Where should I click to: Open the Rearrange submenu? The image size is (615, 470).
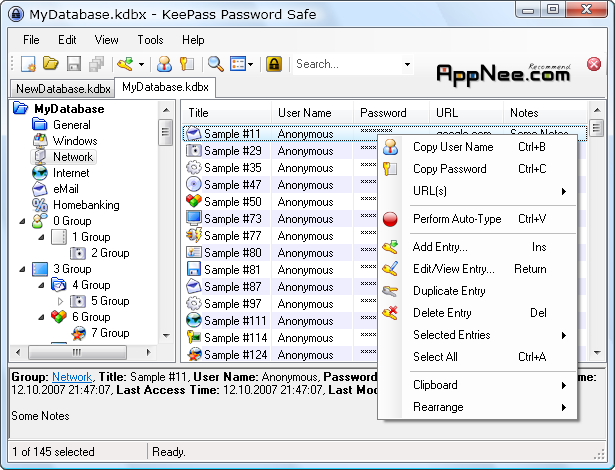click(x=479, y=407)
